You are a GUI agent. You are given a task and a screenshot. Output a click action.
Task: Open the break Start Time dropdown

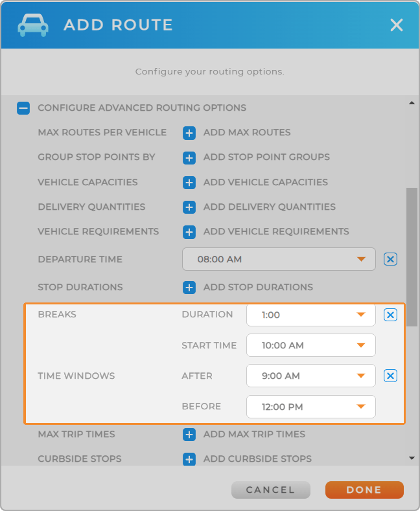[x=311, y=345]
